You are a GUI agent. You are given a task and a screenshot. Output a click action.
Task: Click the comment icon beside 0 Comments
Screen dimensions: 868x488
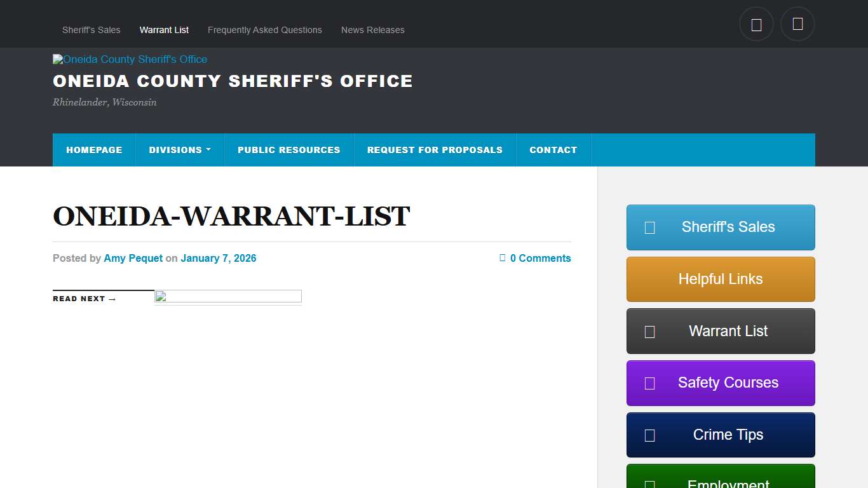click(501, 258)
